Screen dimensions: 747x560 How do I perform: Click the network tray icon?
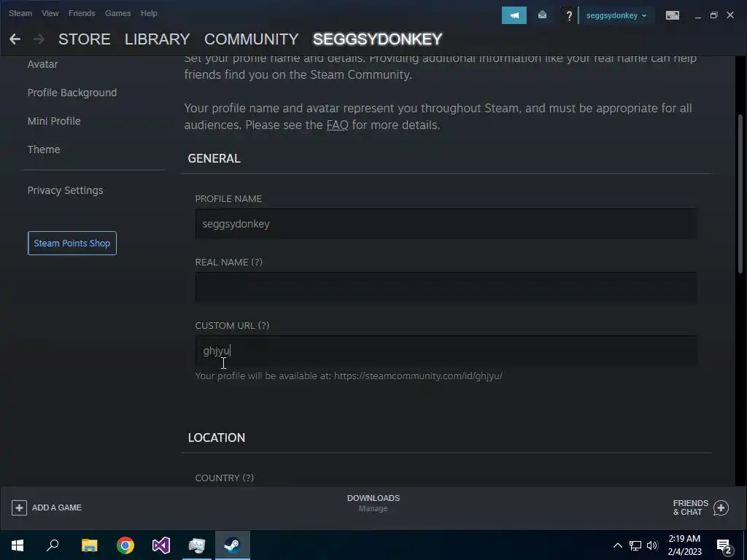[x=635, y=545]
